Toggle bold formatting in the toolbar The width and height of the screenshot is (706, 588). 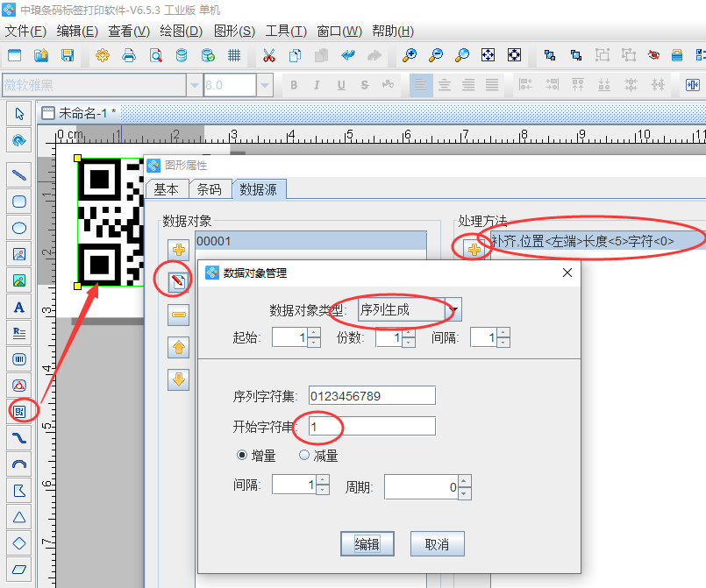(x=294, y=85)
